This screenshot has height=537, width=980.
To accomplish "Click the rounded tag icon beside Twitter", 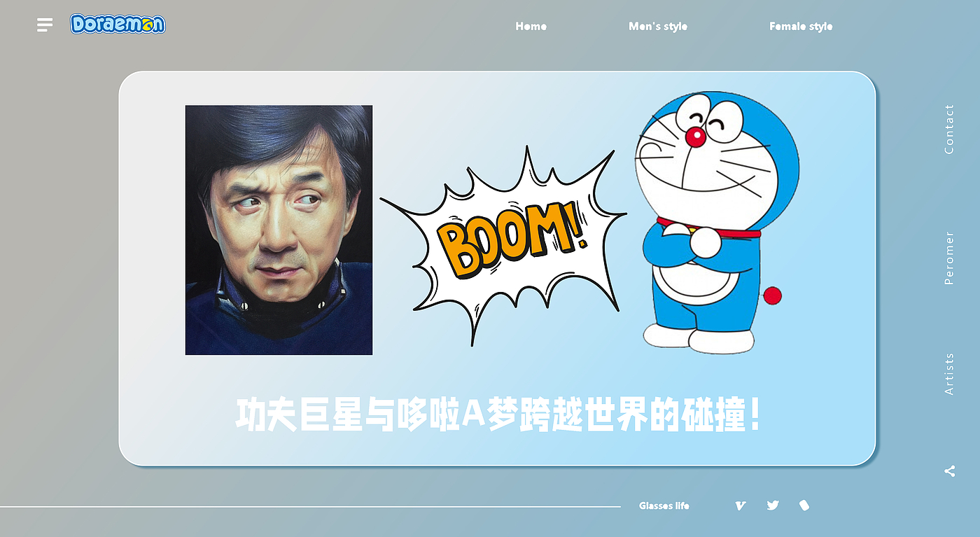I will pyautogui.click(x=804, y=505).
